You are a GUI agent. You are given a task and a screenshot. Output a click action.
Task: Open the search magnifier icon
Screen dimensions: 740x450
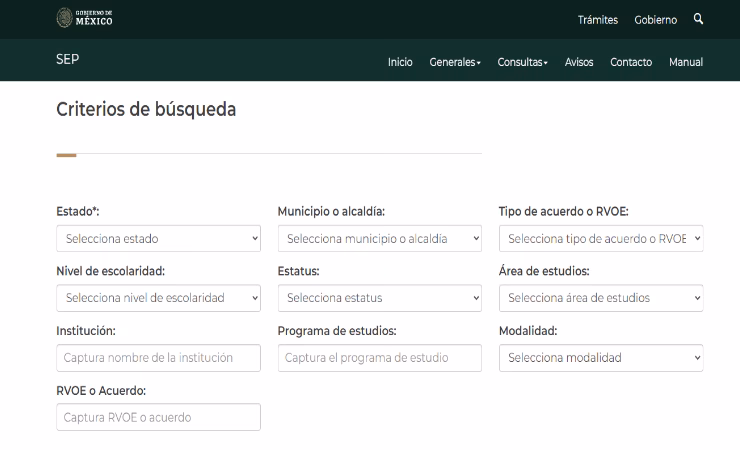click(698, 19)
